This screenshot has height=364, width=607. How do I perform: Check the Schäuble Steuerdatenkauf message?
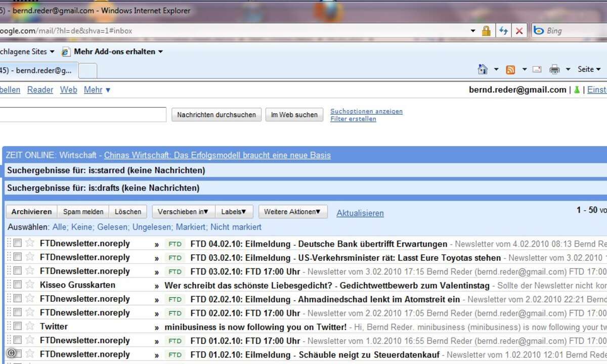click(x=18, y=353)
